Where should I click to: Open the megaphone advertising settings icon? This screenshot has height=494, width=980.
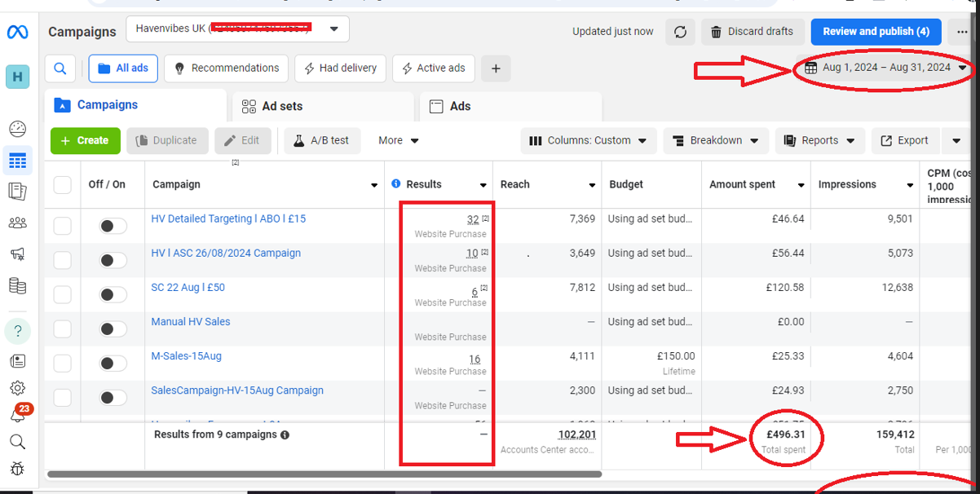(17, 254)
